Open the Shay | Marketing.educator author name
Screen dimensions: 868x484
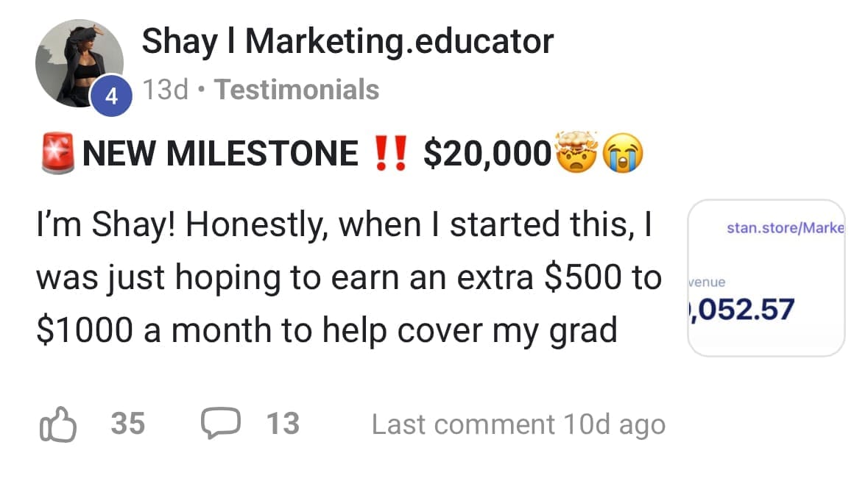(347, 41)
